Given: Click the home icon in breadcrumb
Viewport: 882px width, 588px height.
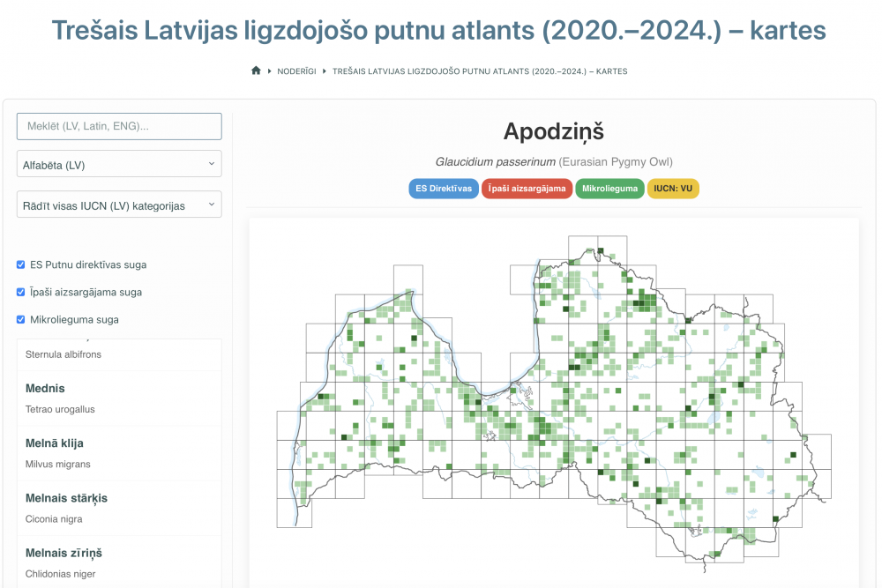Looking at the screenshot, I should (x=256, y=71).
